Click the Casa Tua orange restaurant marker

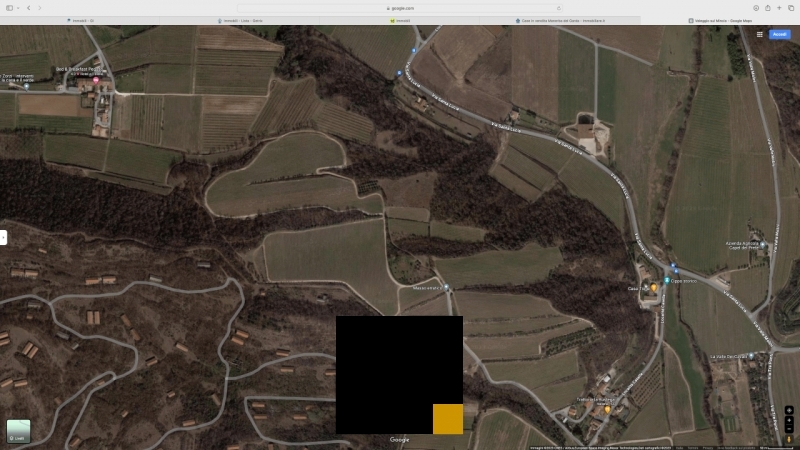point(654,288)
